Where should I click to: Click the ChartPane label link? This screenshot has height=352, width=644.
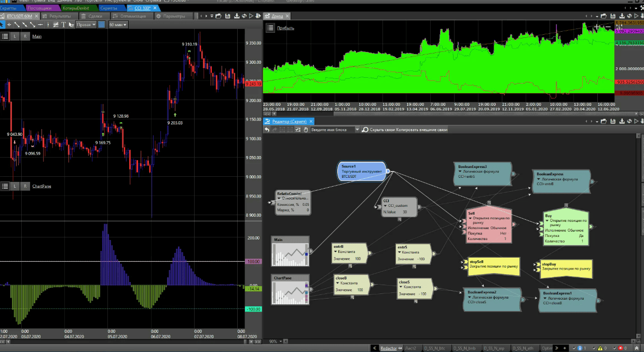click(42, 186)
